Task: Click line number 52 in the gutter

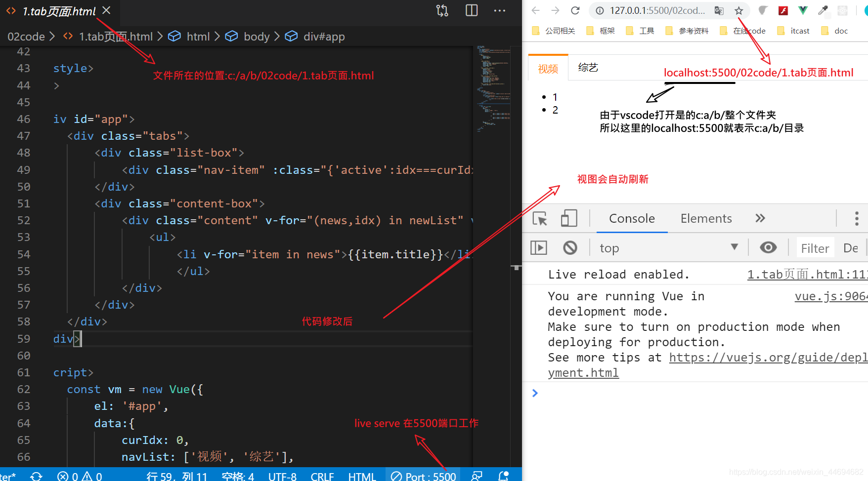Action: pos(24,220)
